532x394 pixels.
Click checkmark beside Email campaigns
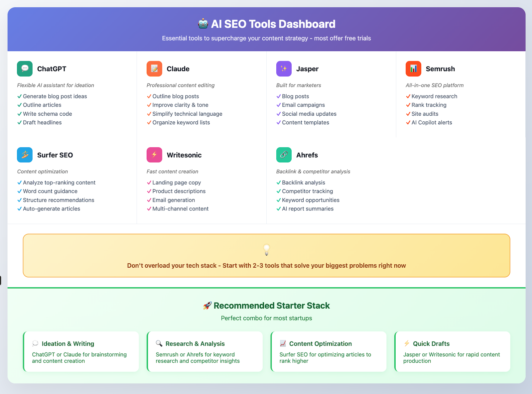coord(279,105)
